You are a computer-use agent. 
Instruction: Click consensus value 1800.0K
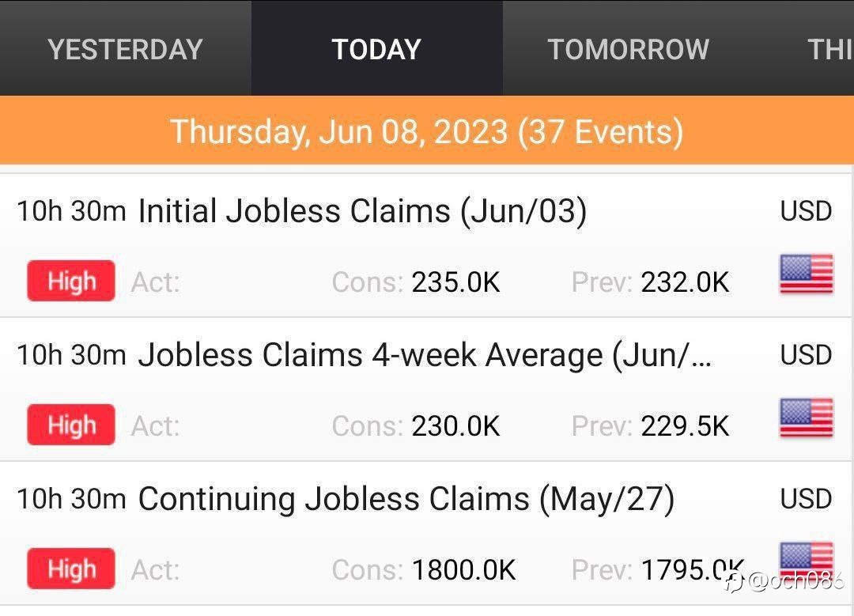463,569
